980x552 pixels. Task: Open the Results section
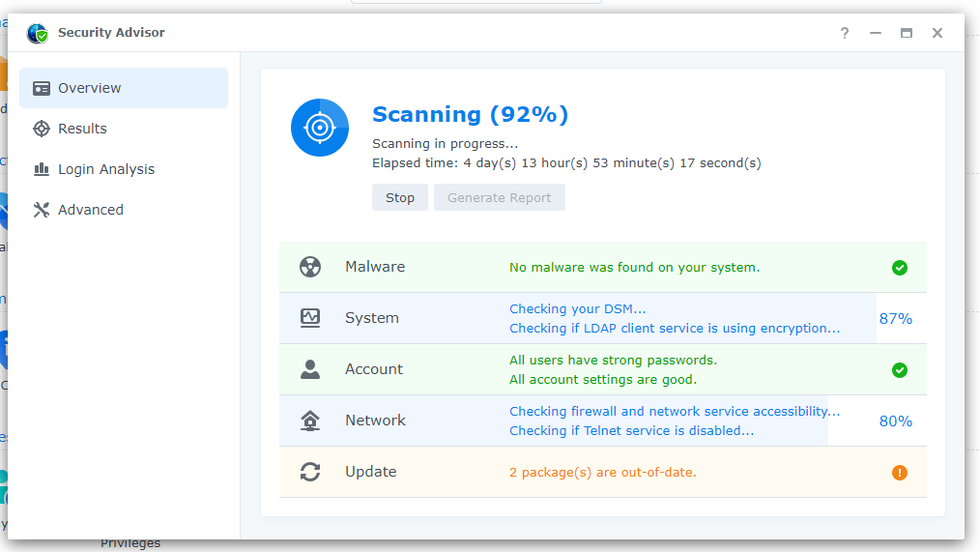pyautogui.click(x=82, y=129)
